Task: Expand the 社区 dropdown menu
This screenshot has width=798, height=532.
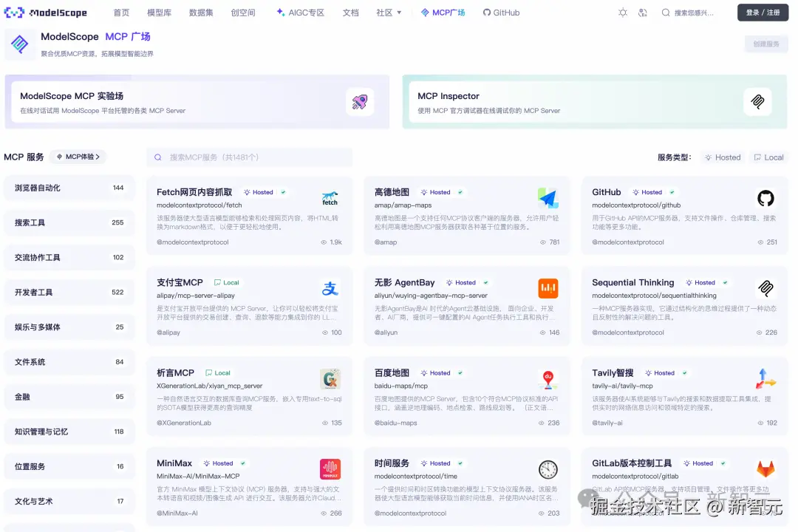Action: point(389,13)
